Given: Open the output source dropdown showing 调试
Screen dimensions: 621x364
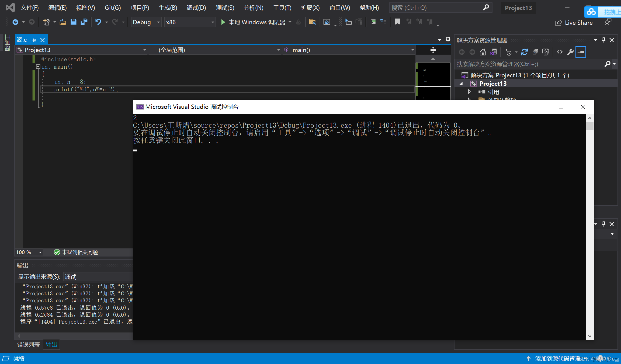Looking at the screenshot, I should [x=98, y=277].
